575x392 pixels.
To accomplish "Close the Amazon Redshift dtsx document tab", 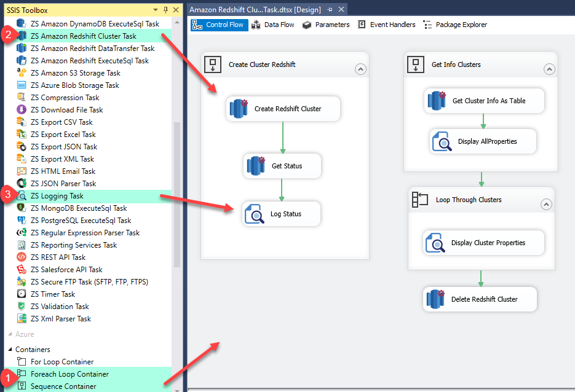I will (341, 10).
